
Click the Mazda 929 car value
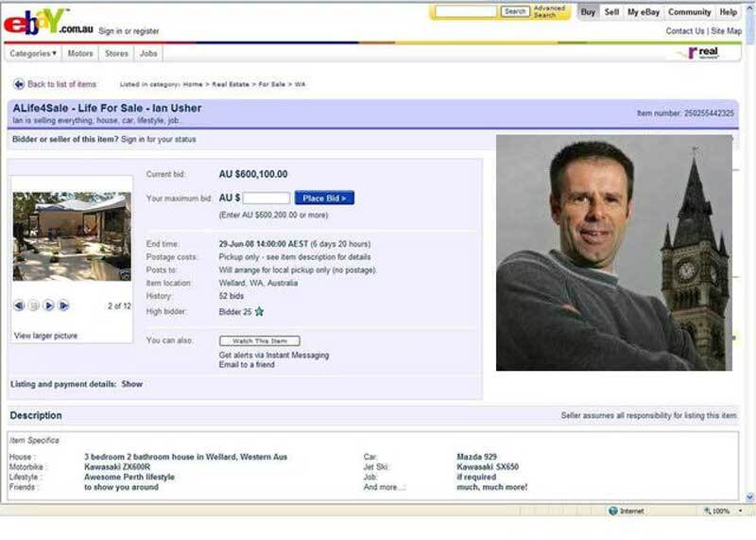[476, 457]
